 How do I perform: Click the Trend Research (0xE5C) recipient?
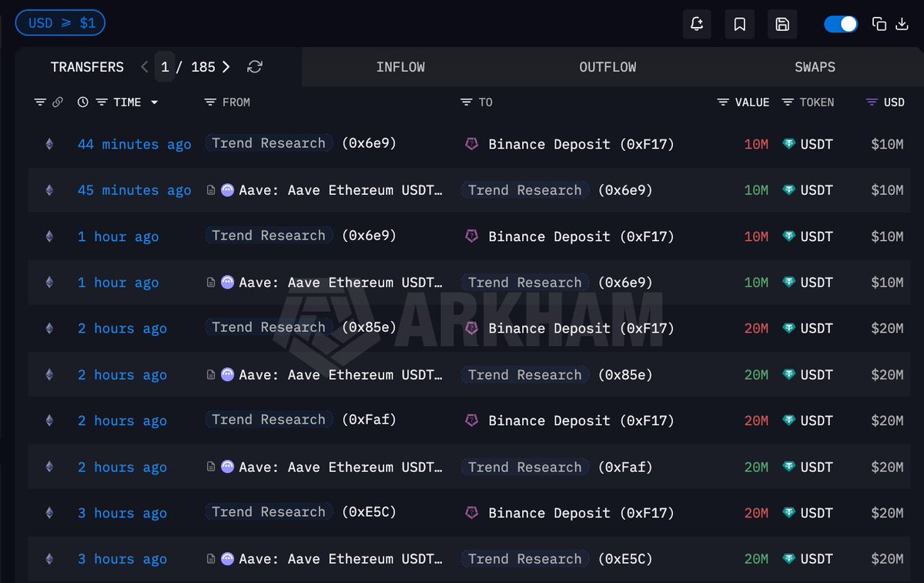[557, 559]
